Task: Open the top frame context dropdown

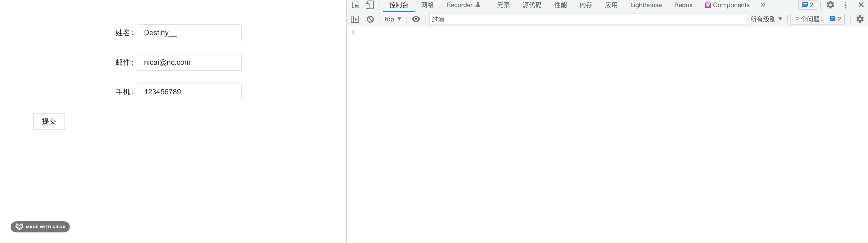Action: (x=393, y=19)
